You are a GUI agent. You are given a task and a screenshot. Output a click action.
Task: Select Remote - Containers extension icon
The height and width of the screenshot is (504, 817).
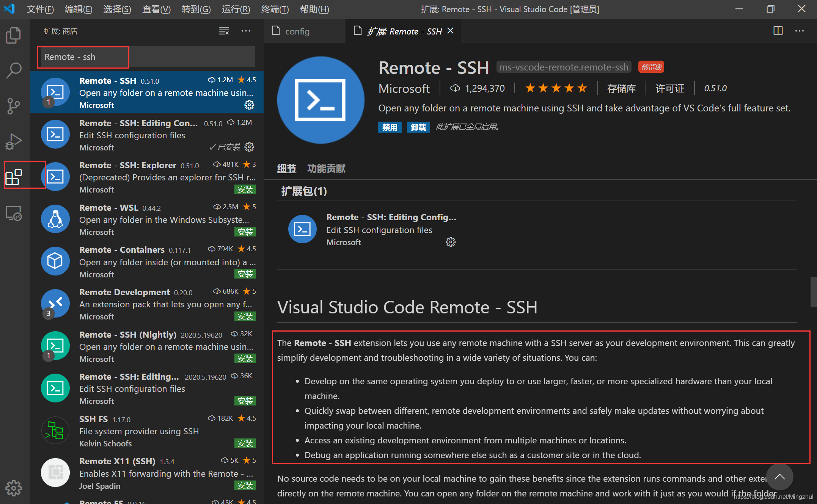click(x=55, y=261)
